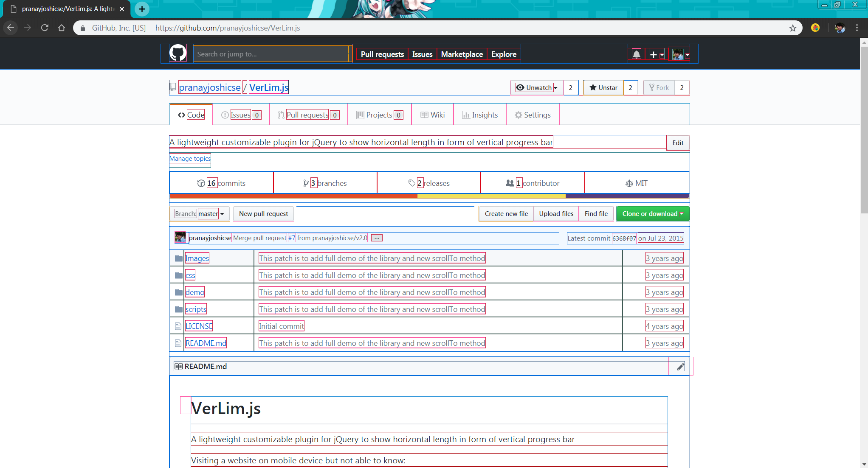Click the page vertical scrollbar thumb
The image size is (868, 468).
coord(864,129)
